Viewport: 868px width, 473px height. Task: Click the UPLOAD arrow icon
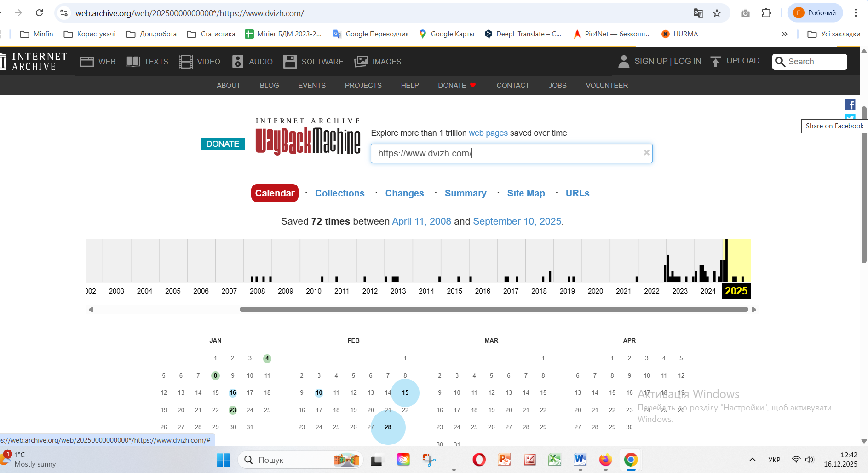[x=715, y=61]
